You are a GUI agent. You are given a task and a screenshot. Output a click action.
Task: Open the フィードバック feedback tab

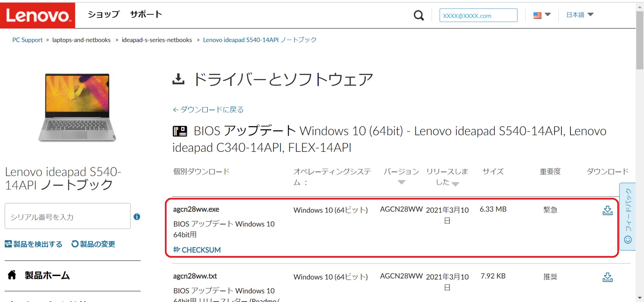tap(628, 216)
